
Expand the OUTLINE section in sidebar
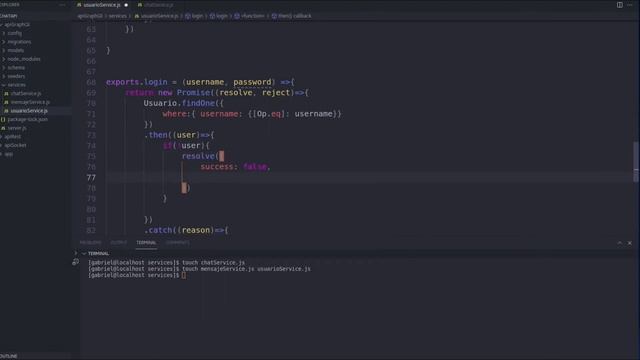(9, 356)
